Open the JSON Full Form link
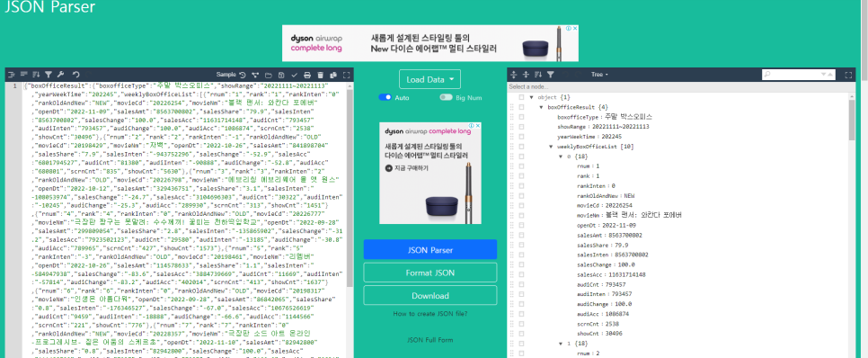This screenshot has width=868, height=358. point(430,340)
